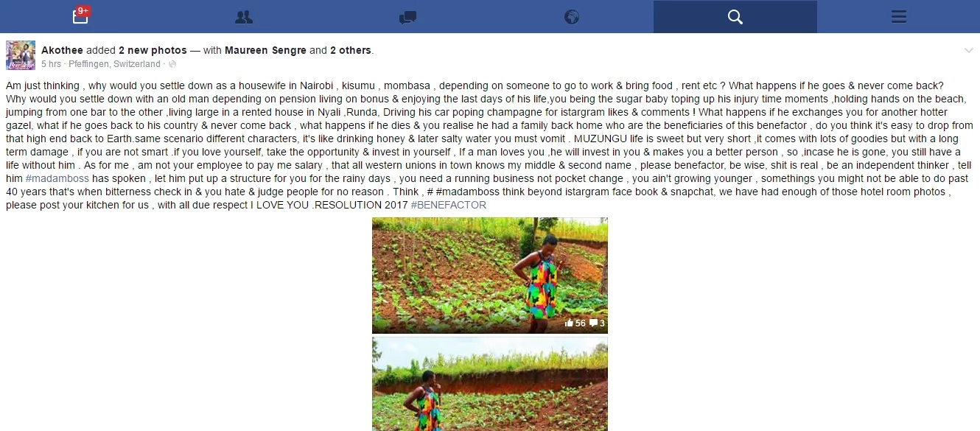This screenshot has width=980, height=431.
Task: Open the messages chat icon
Action: point(407,17)
